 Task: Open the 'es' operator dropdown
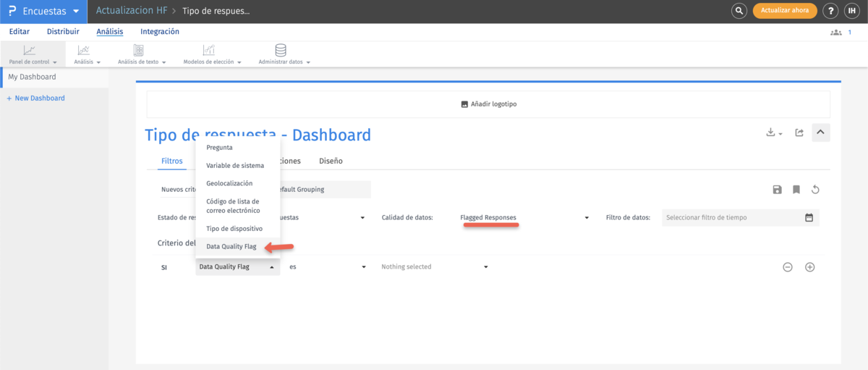point(327,266)
